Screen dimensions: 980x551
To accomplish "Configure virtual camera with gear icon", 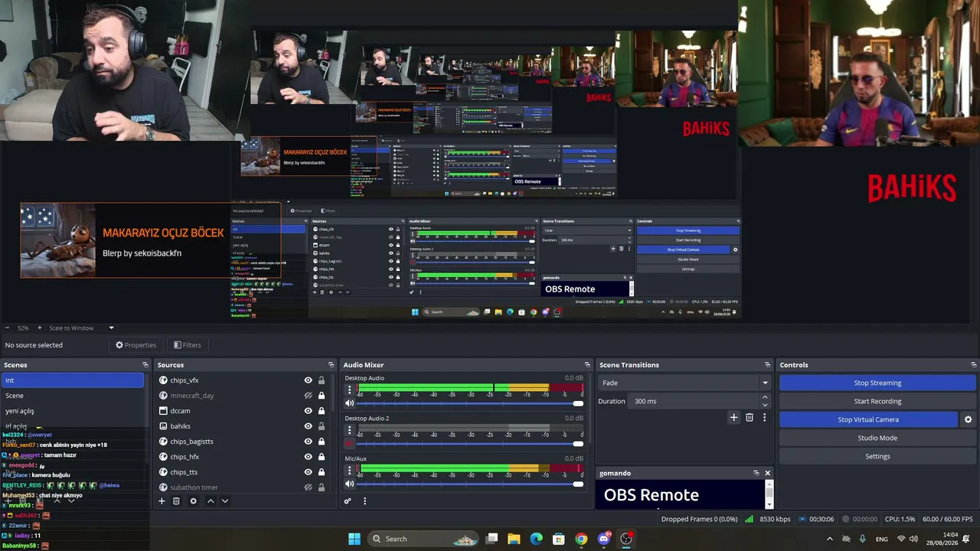I will (x=968, y=419).
